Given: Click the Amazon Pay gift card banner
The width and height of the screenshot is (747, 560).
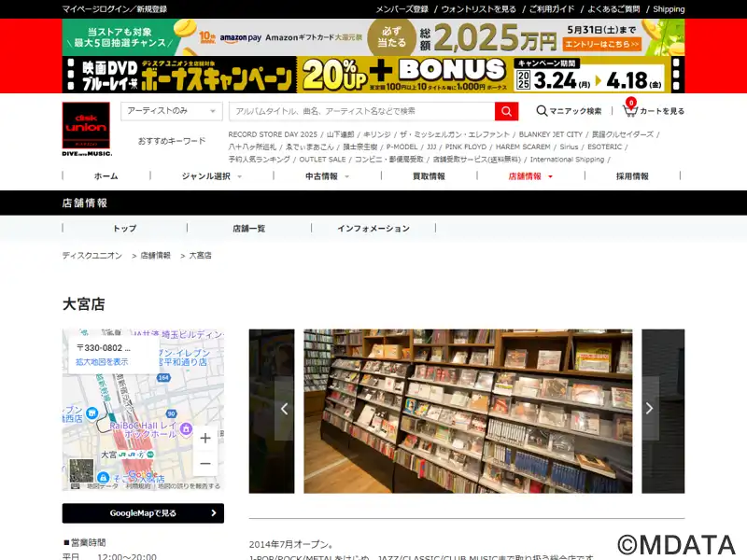Looking at the screenshot, I should pos(373,37).
